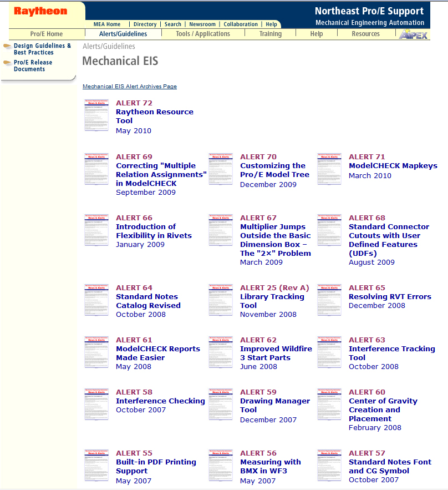
Task: Open the Collaboration link
Action: pos(241,24)
